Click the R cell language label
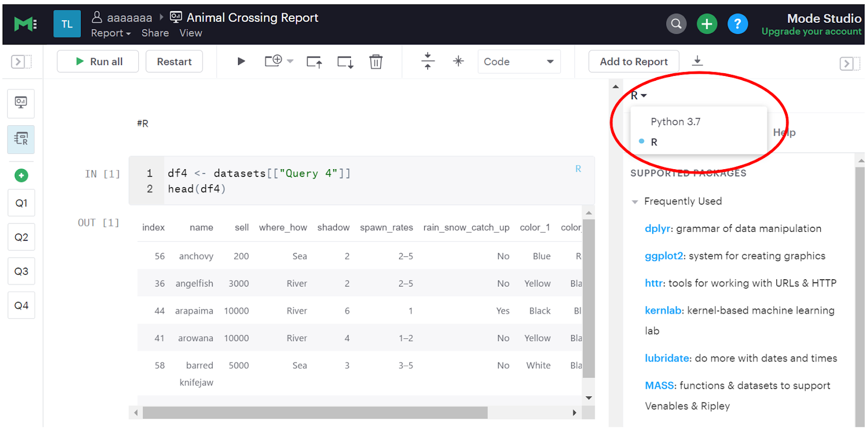868x437 pixels. point(578,169)
